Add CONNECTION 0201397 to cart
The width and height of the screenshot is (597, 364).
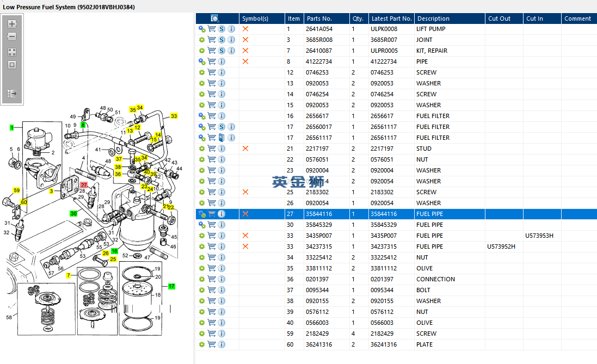(212, 279)
